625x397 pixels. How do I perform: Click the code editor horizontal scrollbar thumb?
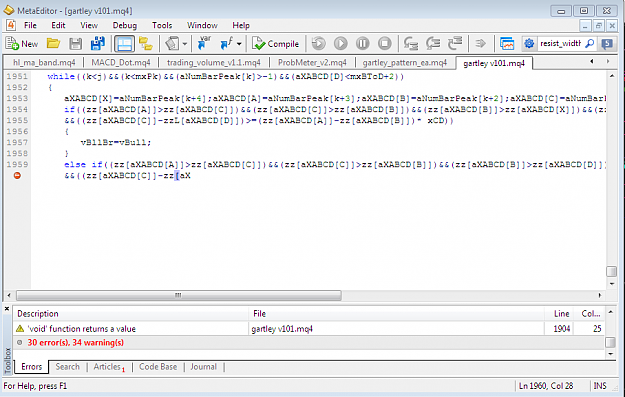click(x=178, y=295)
